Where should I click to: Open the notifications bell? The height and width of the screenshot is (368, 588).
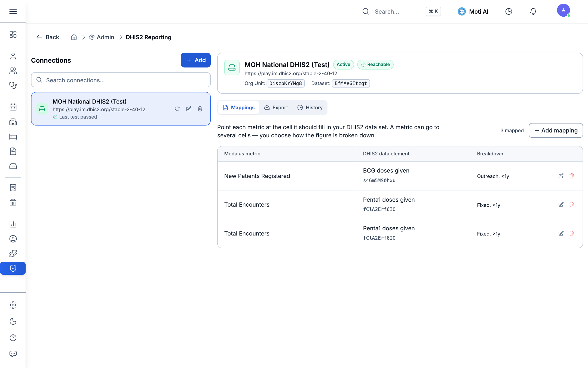533,11
